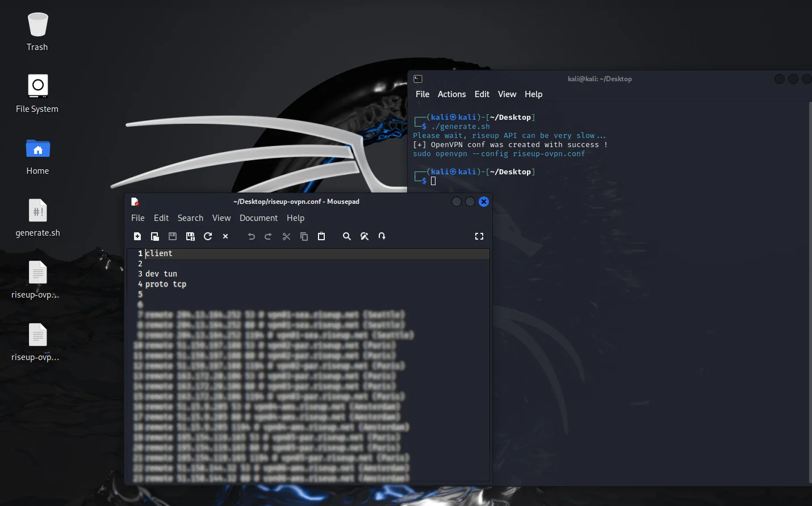
Task: Open the Edit menu in Mousepad
Action: [161, 218]
